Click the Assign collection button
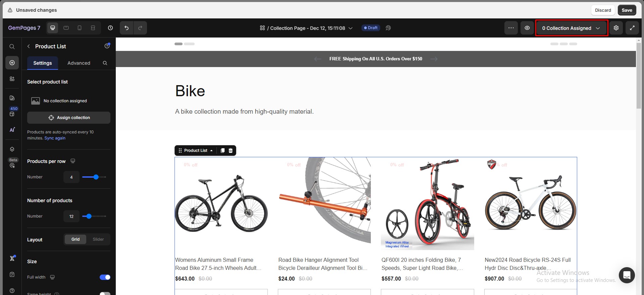 pyautogui.click(x=69, y=118)
